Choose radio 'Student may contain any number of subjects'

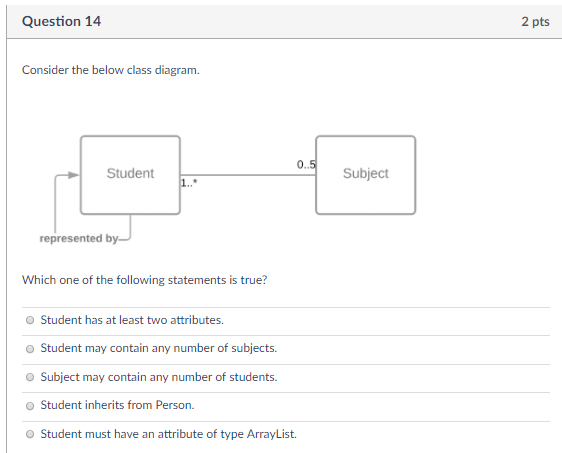click(x=30, y=349)
